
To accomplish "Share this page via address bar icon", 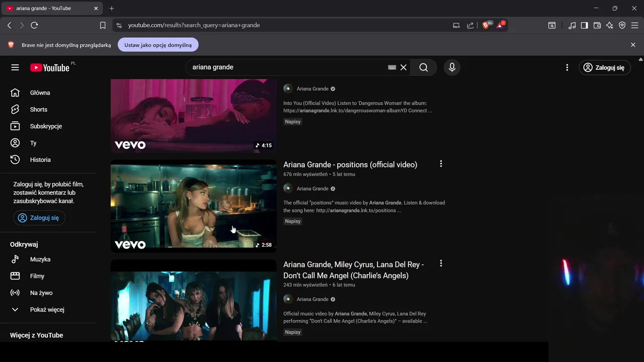I will (470, 25).
